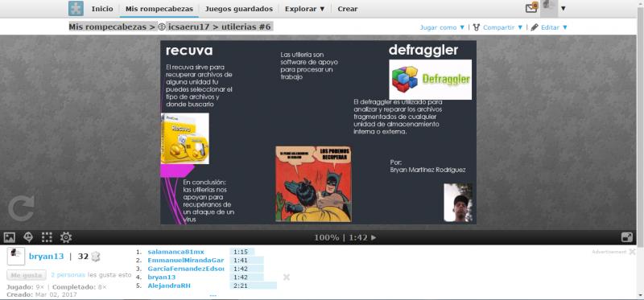Expand the Compartir share dropdown

pyautogui.click(x=498, y=27)
